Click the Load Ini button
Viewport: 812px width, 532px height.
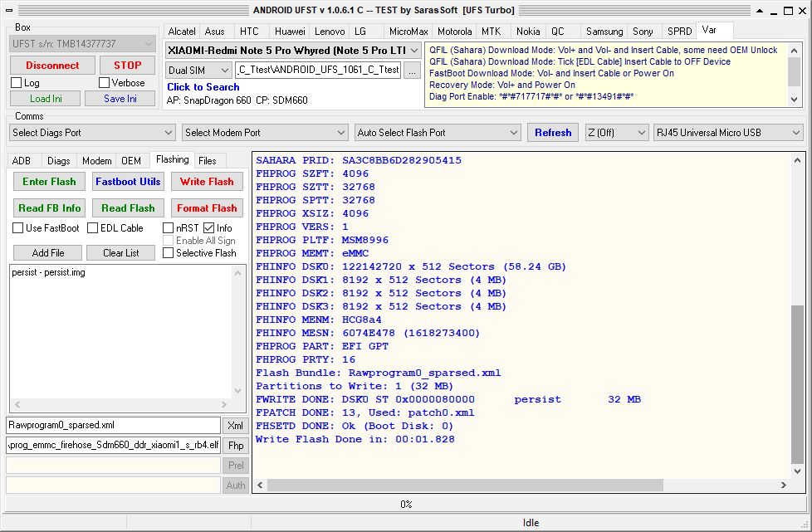46,99
